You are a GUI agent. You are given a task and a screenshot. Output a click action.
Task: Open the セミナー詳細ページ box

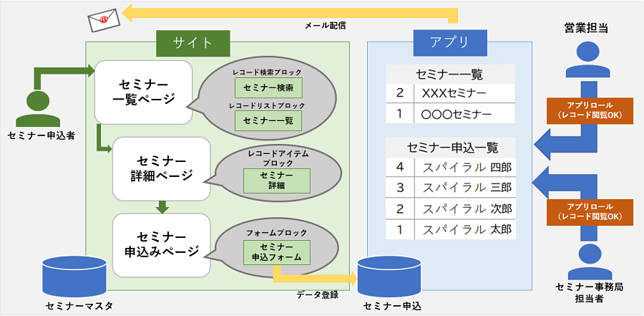(x=162, y=168)
